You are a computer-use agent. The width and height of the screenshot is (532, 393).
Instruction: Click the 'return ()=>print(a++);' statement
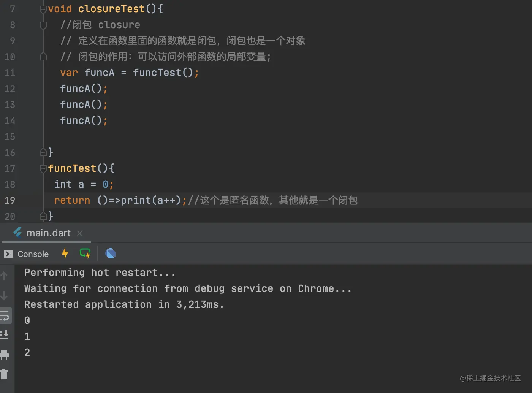tap(120, 200)
